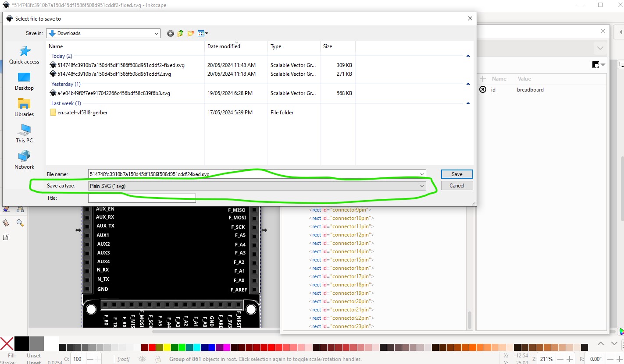The width and height of the screenshot is (624, 364).
Task: Click the zoom field showing 211%
Action: point(546,359)
